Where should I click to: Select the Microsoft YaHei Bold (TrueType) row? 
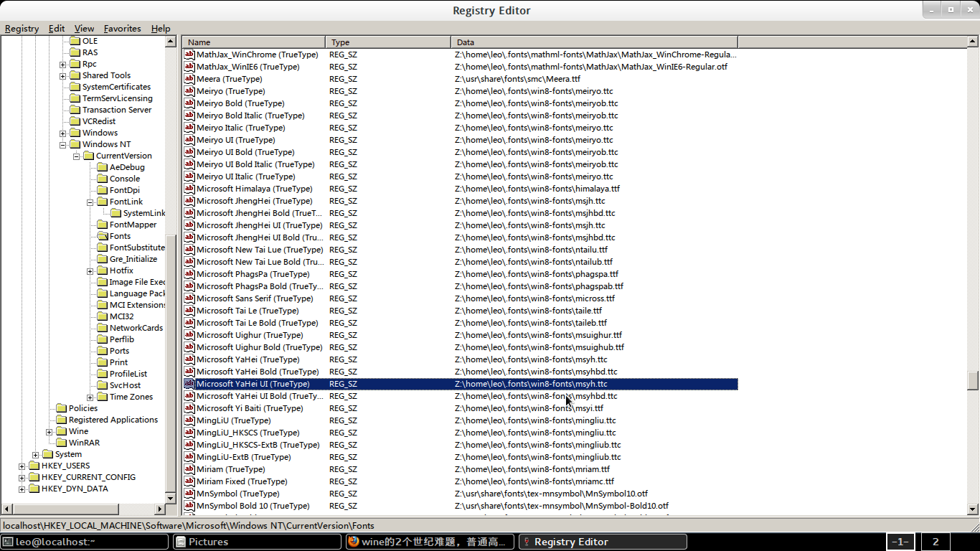[x=461, y=372]
